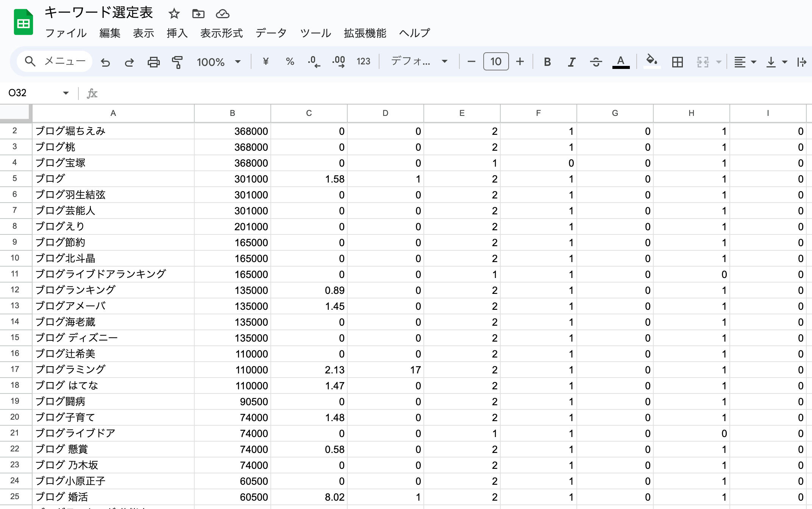This screenshot has height=509, width=812.
Task: Open the fill color picker
Action: pos(651,61)
